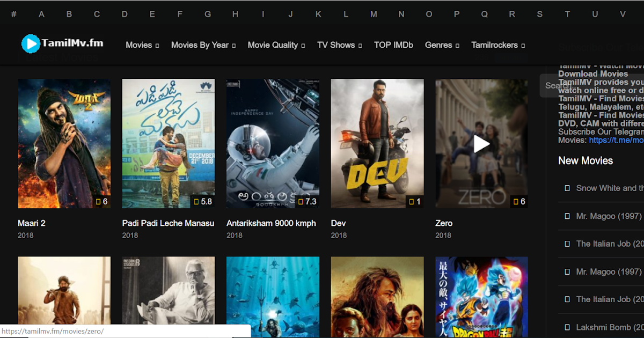Click the TamilMv.fm play logo icon
Viewport: 644px width, 338px height.
(31, 43)
